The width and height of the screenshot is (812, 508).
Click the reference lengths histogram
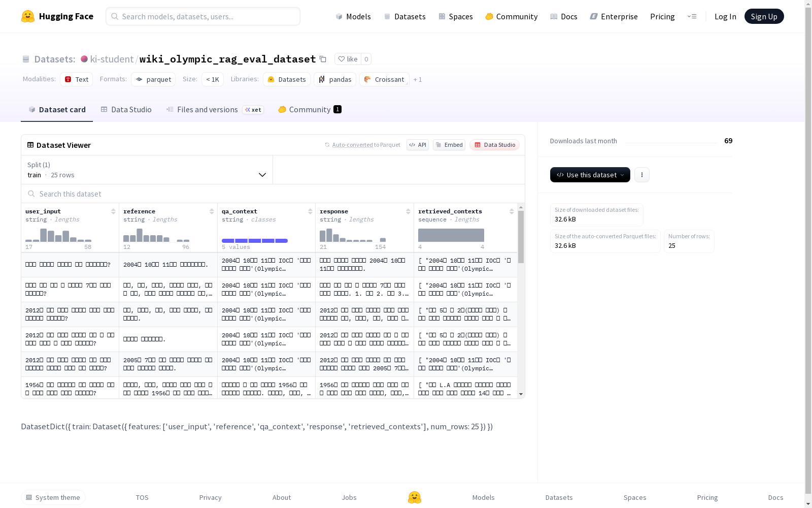click(156, 235)
